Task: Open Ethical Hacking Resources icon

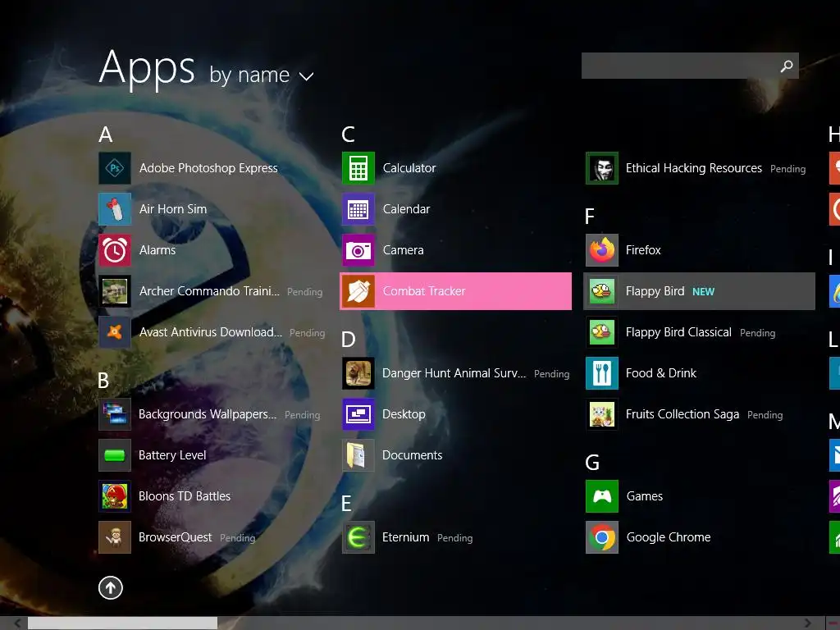Action: 602,168
